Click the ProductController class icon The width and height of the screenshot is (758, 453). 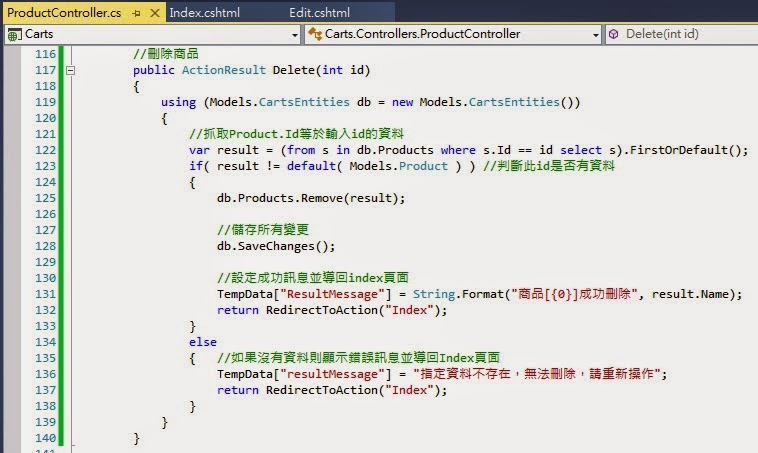tap(315, 34)
